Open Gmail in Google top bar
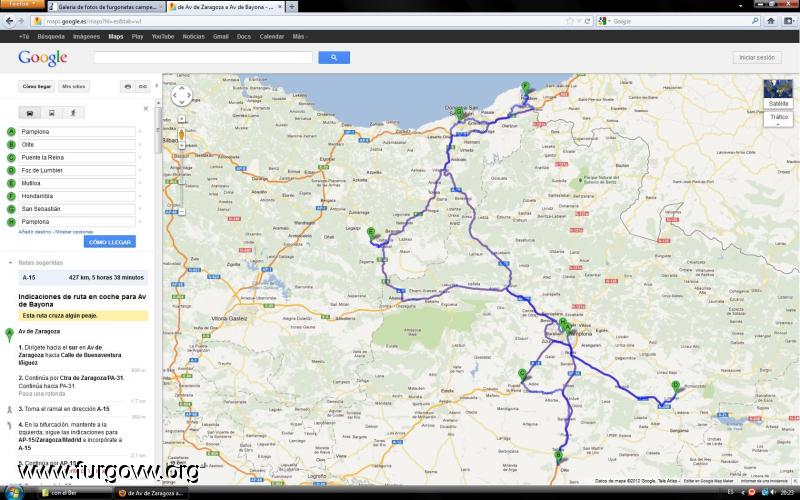Viewport: 800px width, 500px height. point(220,37)
